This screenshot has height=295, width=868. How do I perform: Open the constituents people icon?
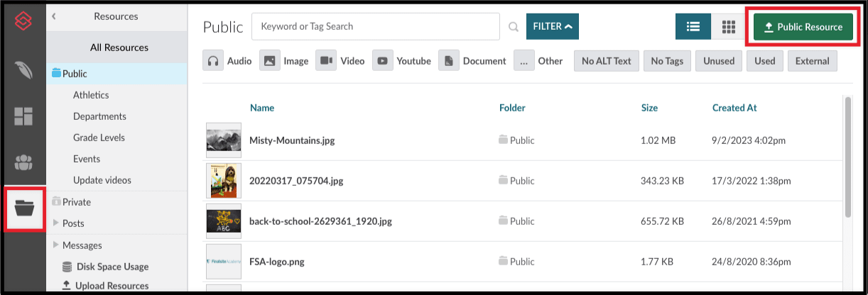(x=23, y=162)
